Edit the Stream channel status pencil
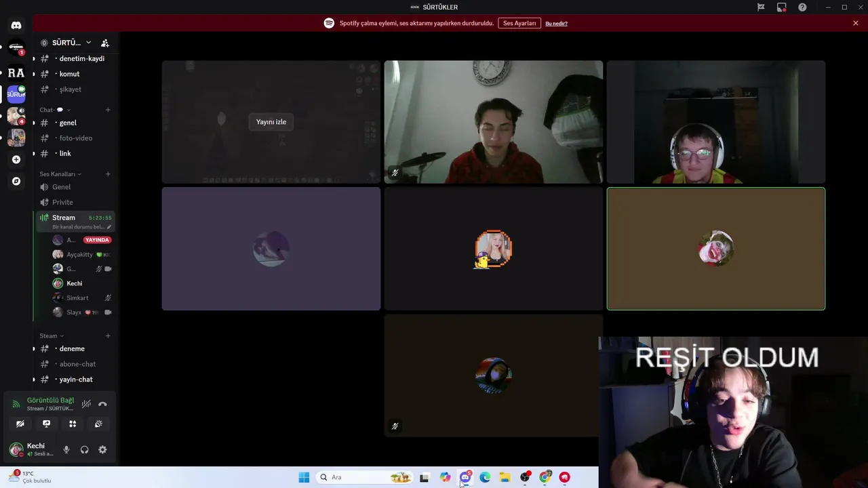The height and width of the screenshot is (488, 868). pyautogui.click(x=109, y=227)
